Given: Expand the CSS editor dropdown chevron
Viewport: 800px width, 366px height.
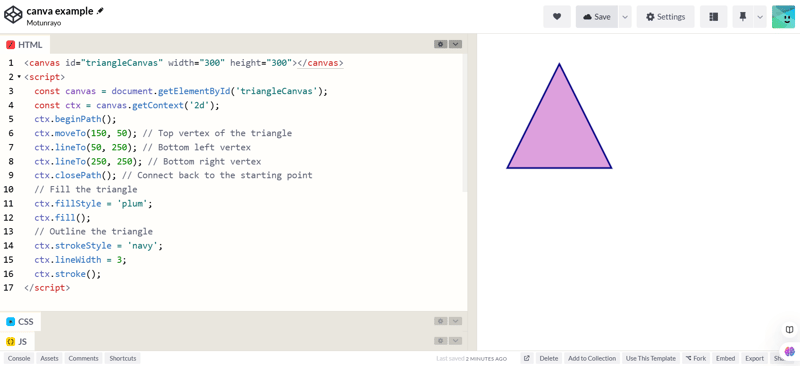Looking at the screenshot, I should pos(455,321).
